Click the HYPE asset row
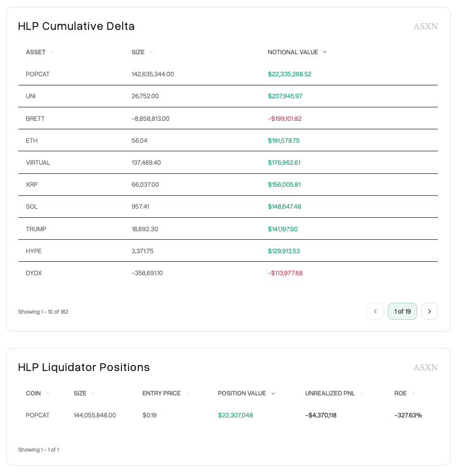Viewport: 458px width, 476px height. pos(34,251)
